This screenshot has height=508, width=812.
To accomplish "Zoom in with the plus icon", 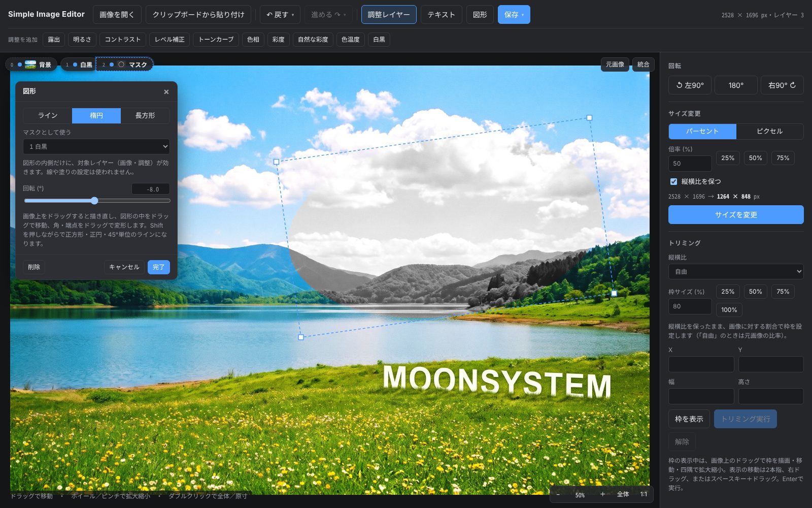I will point(602,494).
